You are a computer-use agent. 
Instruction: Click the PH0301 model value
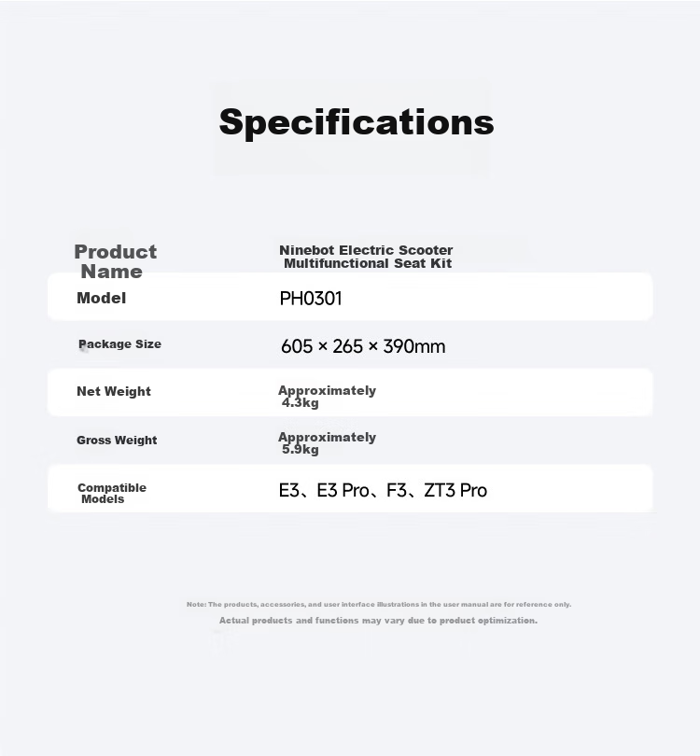click(311, 299)
